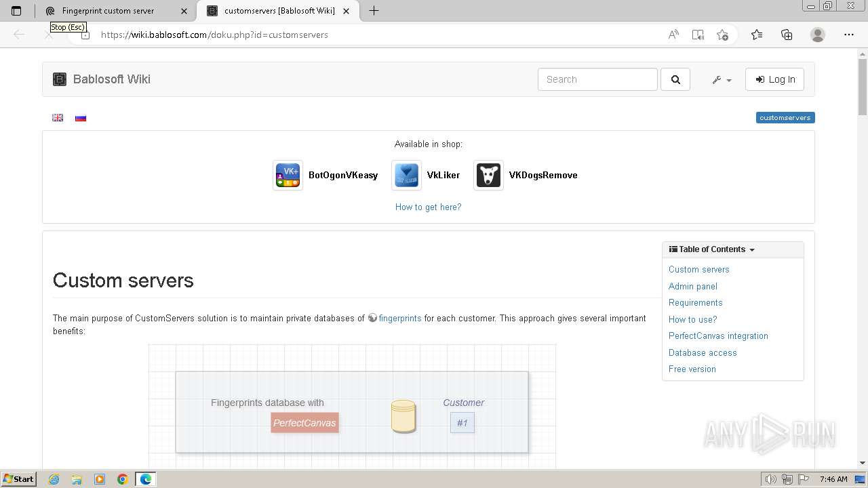
Task: Open VKDogsRemove shop link
Action: pyautogui.click(x=543, y=175)
